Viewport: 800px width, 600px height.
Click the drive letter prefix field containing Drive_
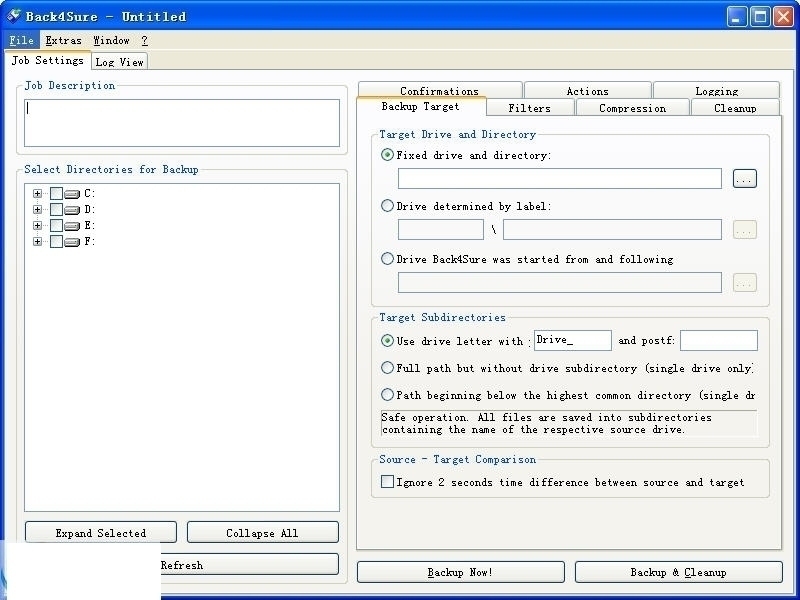tap(572, 340)
